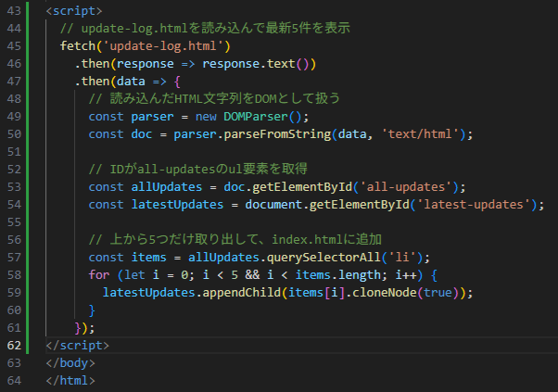The width and height of the screenshot is (558, 392).
Task: Click the parser variable declaration on line 49
Action: coord(152,117)
